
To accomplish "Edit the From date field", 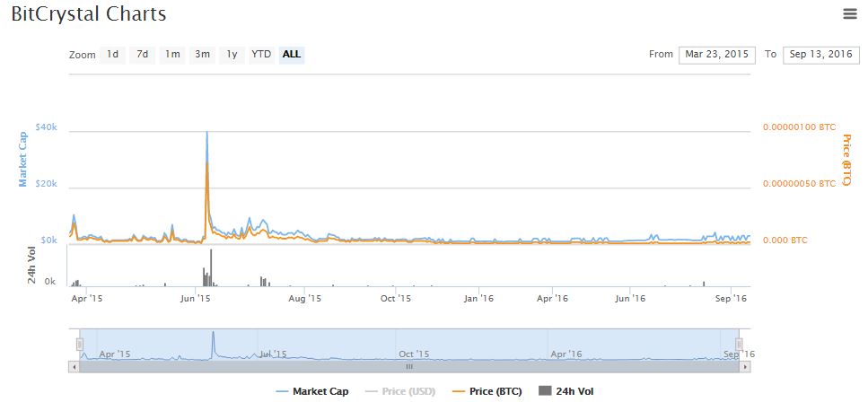I will [x=717, y=54].
